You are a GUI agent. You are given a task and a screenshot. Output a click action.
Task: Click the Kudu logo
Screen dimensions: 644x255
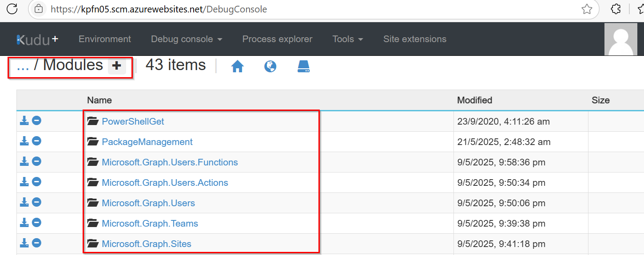(x=37, y=39)
